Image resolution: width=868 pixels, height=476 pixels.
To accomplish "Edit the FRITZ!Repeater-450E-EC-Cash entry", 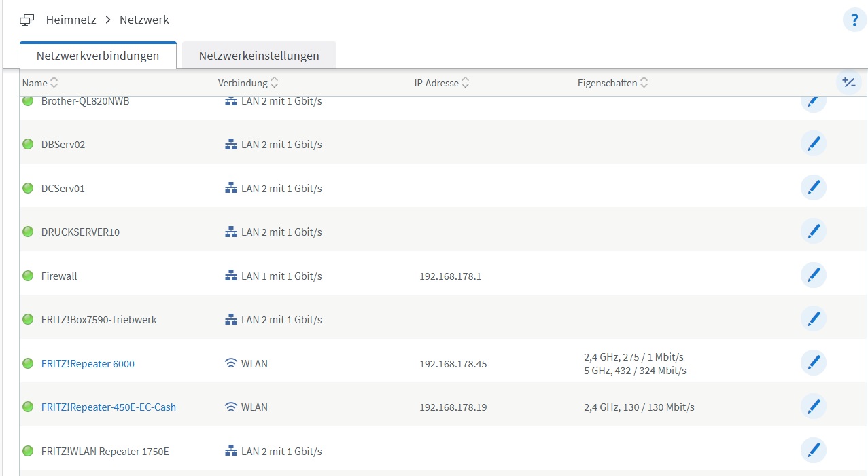I will point(813,407).
